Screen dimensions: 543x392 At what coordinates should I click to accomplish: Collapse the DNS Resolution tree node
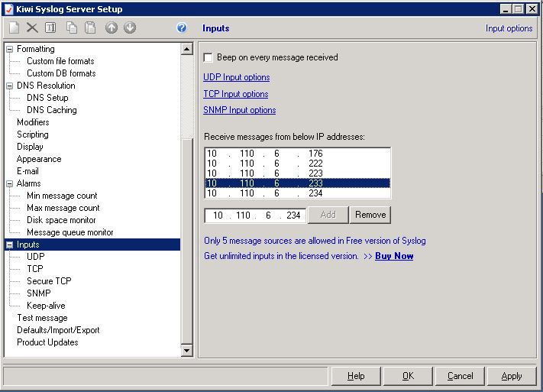[10, 86]
